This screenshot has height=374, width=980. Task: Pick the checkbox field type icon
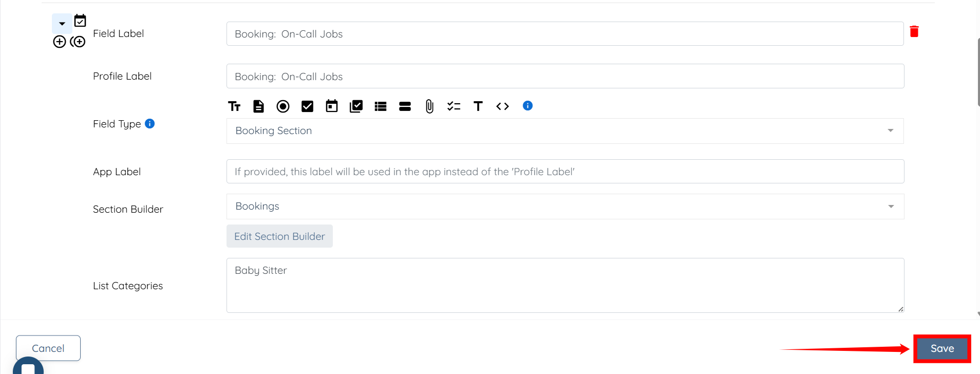point(307,106)
